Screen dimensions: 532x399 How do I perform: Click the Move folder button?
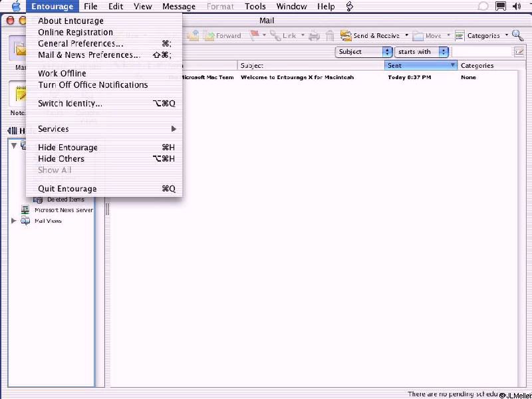[427, 36]
